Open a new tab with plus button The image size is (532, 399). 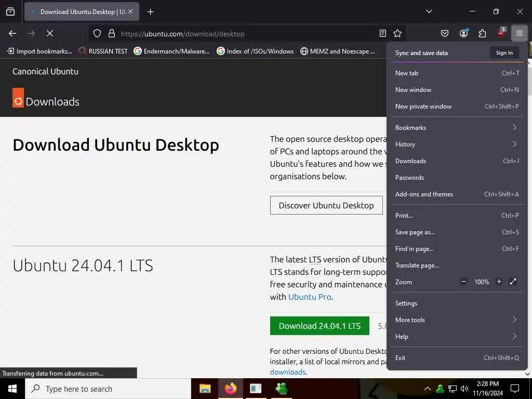pyautogui.click(x=150, y=12)
